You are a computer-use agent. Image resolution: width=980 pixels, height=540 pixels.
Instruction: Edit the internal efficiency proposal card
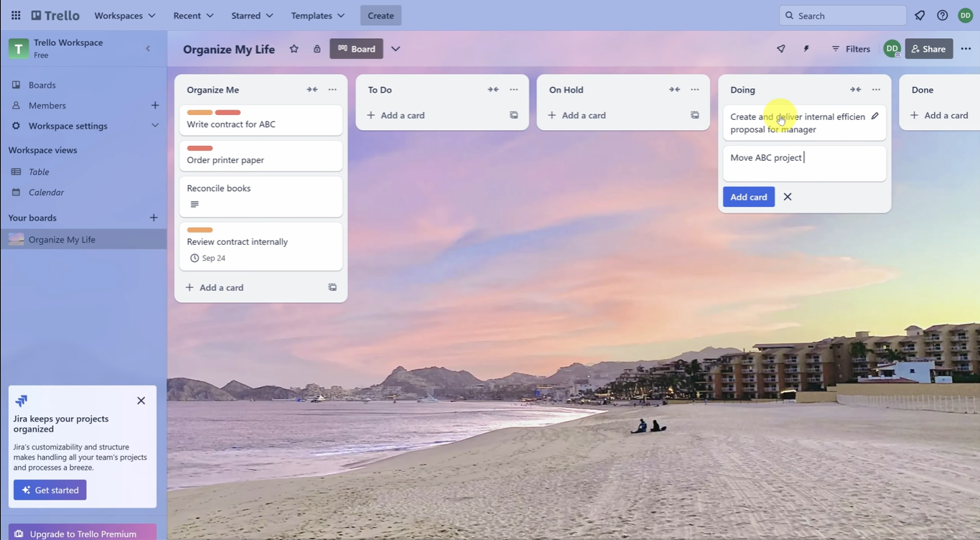[874, 116]
